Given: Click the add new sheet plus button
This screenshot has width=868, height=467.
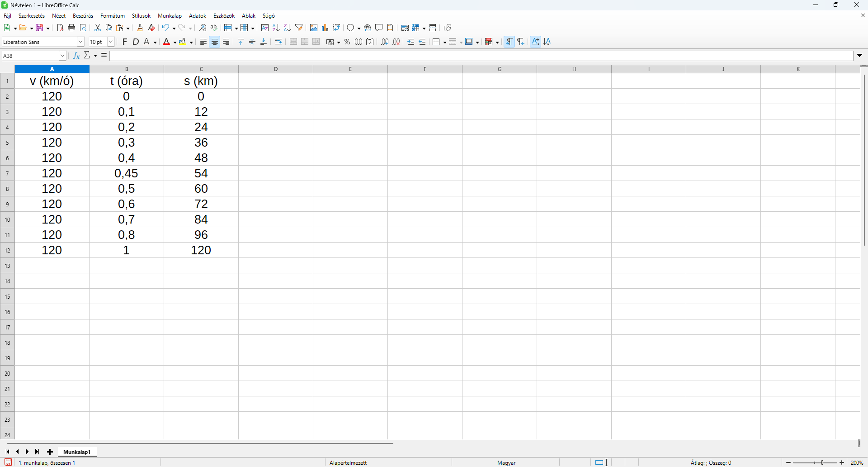Looking at the screenshot, I should pyautogui.click(x=50, y=452).
